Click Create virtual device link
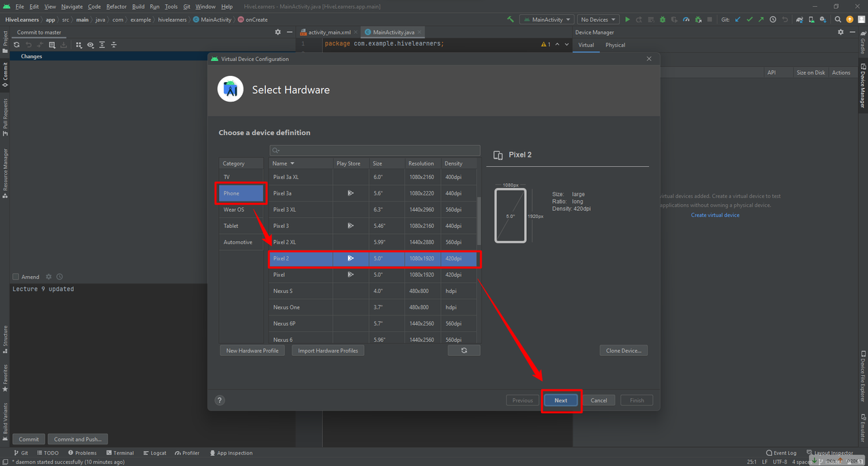Screen dimensions: 868x466 [715, 215]
